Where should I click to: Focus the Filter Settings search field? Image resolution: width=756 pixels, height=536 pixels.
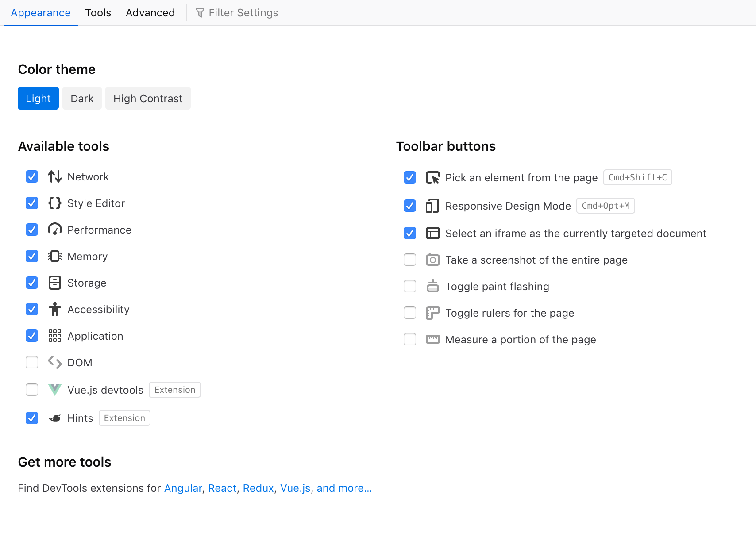point(243,13)
